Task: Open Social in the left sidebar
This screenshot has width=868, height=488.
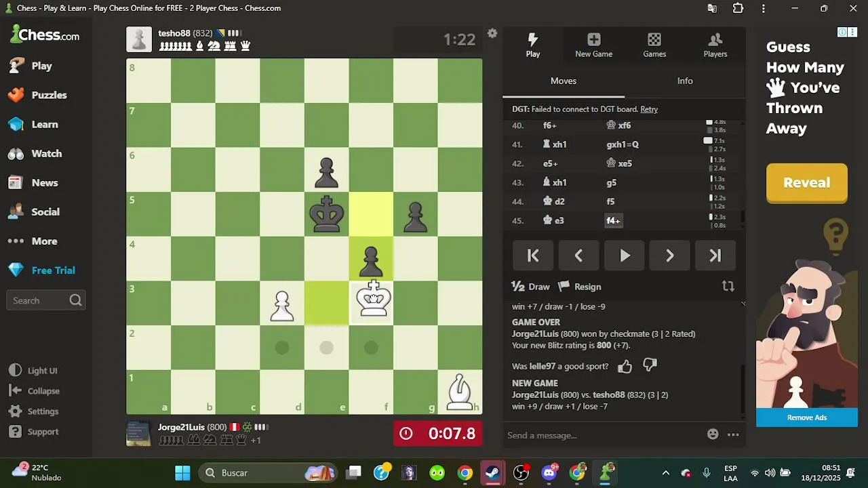Action: pyautogui.click(x=33, y=211)
